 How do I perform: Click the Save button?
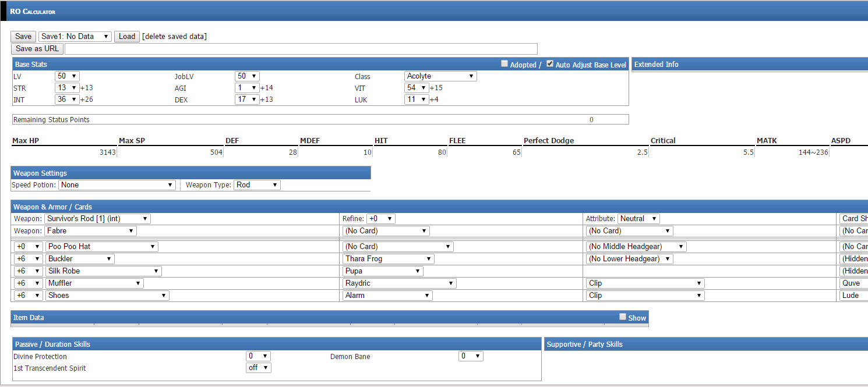pyautogui.click(x=23, y=37)
